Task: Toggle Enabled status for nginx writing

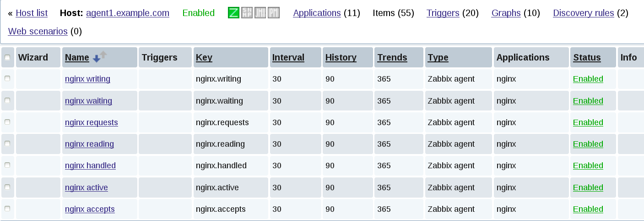Action: (588, 79)
